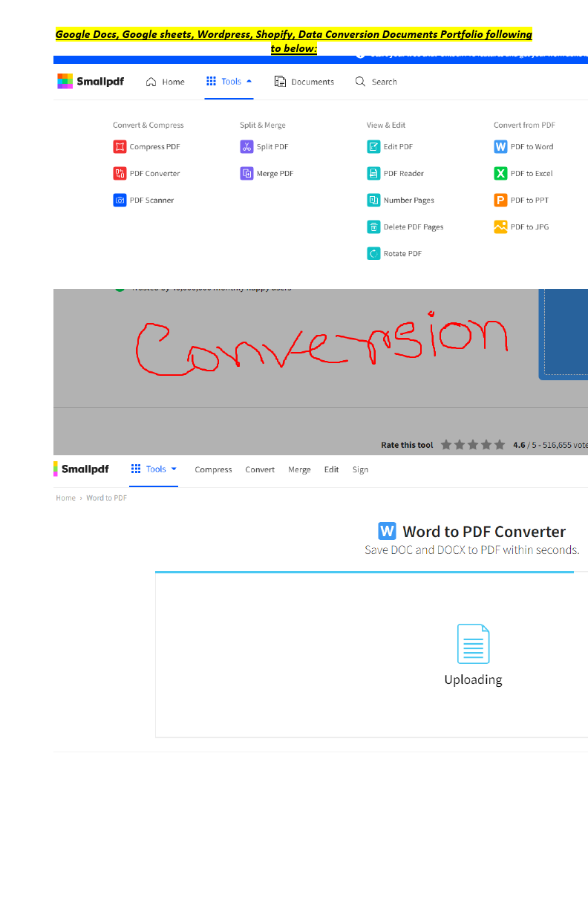Select the Merge PDF icon
This screenshot has width=588, height=909.
246,174
